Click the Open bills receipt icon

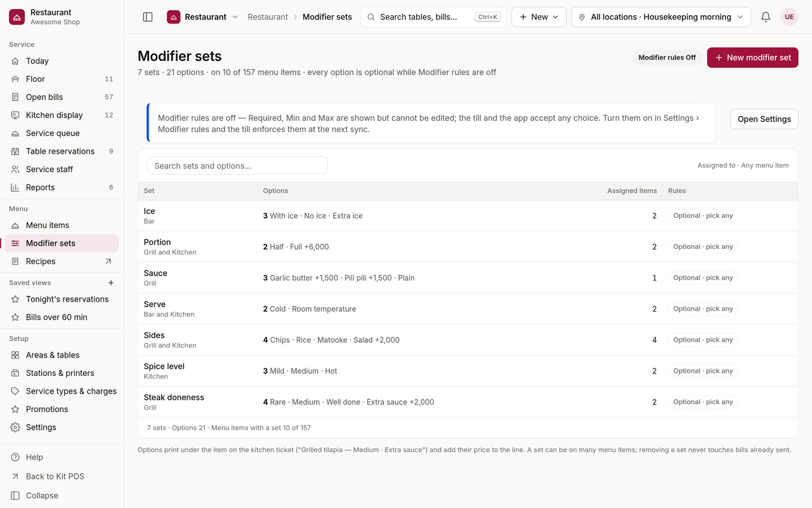(15, 97)
